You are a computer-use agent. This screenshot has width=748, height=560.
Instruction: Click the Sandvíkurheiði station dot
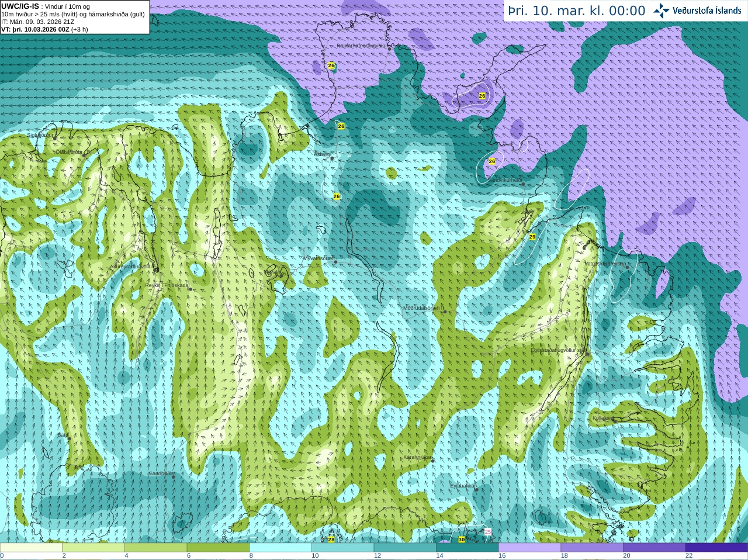(524, 184)
